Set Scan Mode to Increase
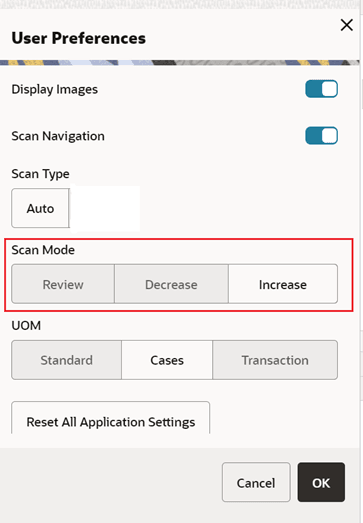Screen dimensions: 363x523 coord(283,284)
